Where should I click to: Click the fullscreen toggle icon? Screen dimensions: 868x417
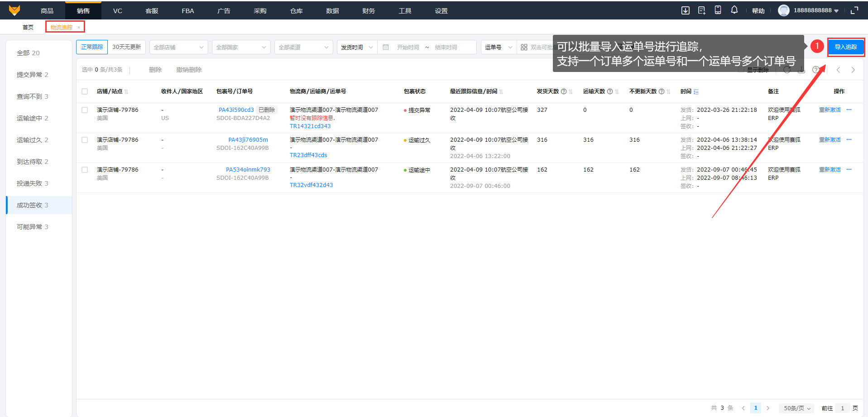[x=854, y=10]
